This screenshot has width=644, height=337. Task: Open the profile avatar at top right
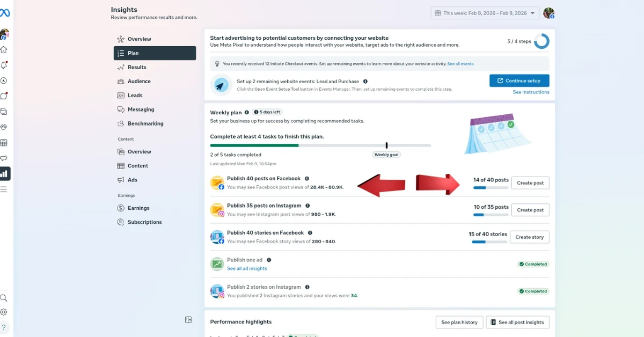(548, 13)
